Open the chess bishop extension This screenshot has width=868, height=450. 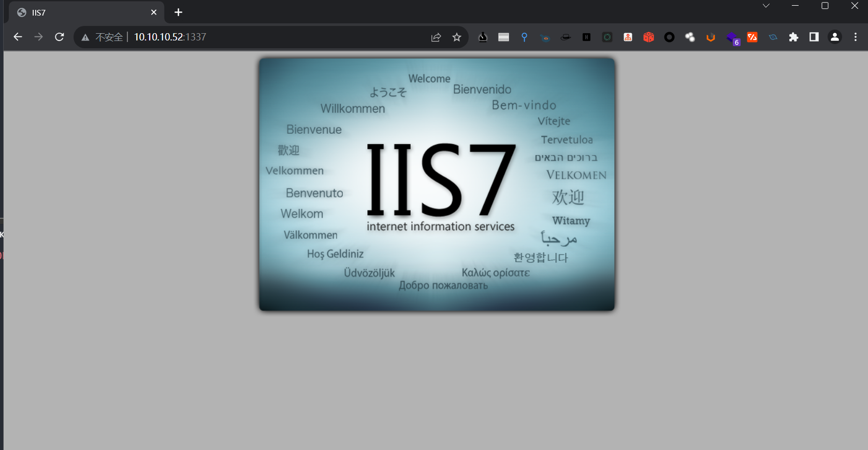(483, 37)
